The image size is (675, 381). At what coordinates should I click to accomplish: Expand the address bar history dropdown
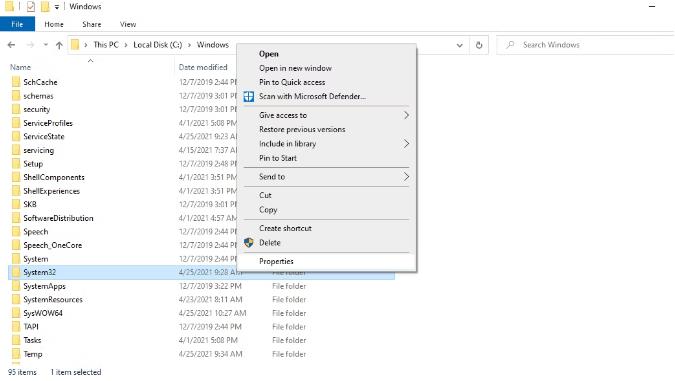coord(459,45)
